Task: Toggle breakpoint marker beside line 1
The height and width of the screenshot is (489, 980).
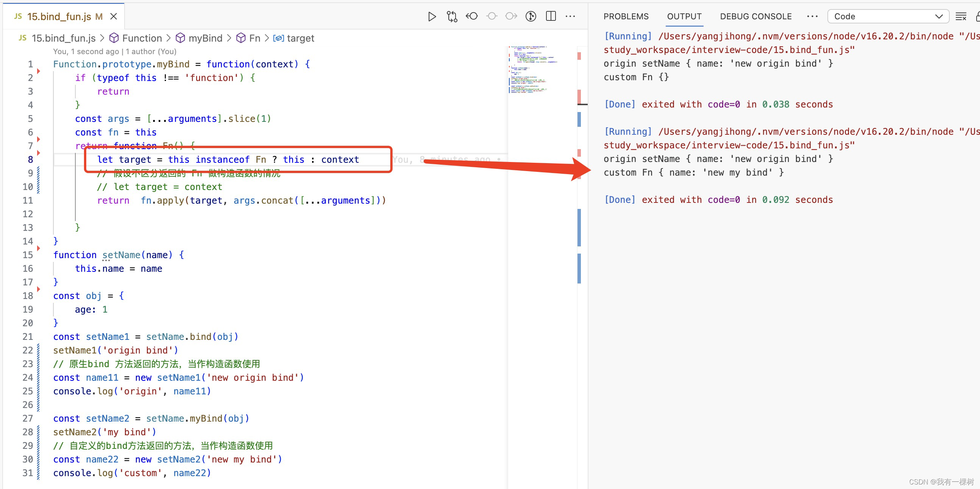Action: [x=38, y=71]
